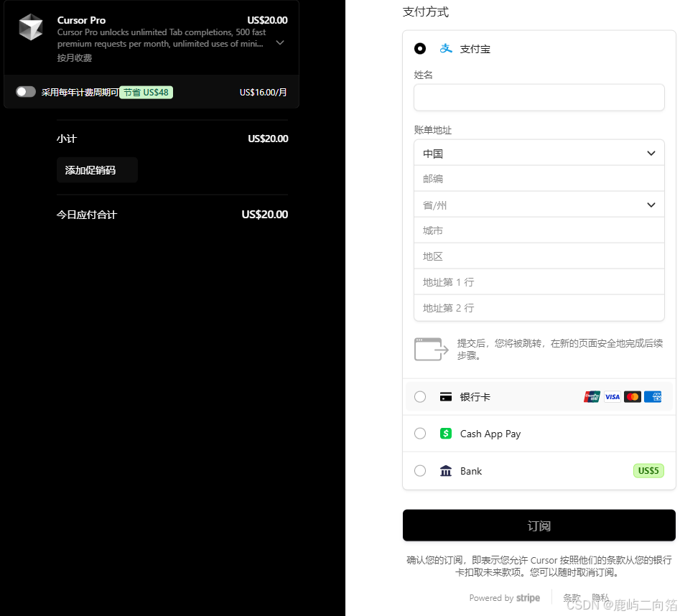Click the US$16.00/月 annual price text
This screenshot has height=616, width=680.
point(263,93)
